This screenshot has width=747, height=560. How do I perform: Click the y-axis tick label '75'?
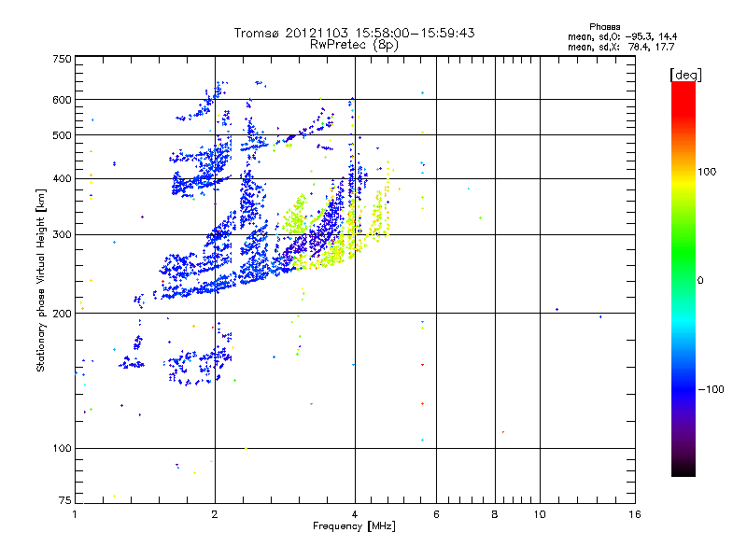click(65, 500)
